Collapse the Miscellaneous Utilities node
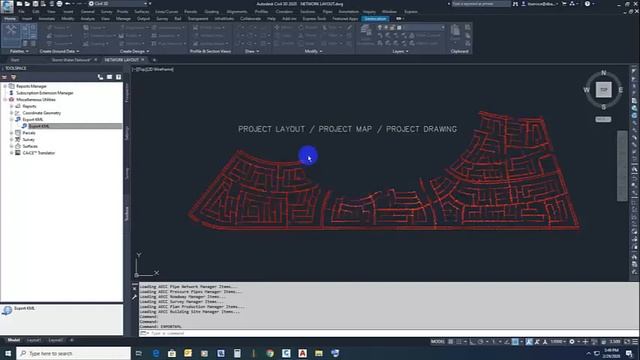Viewport: 640px width, 360px height. (x=5, y=100)
